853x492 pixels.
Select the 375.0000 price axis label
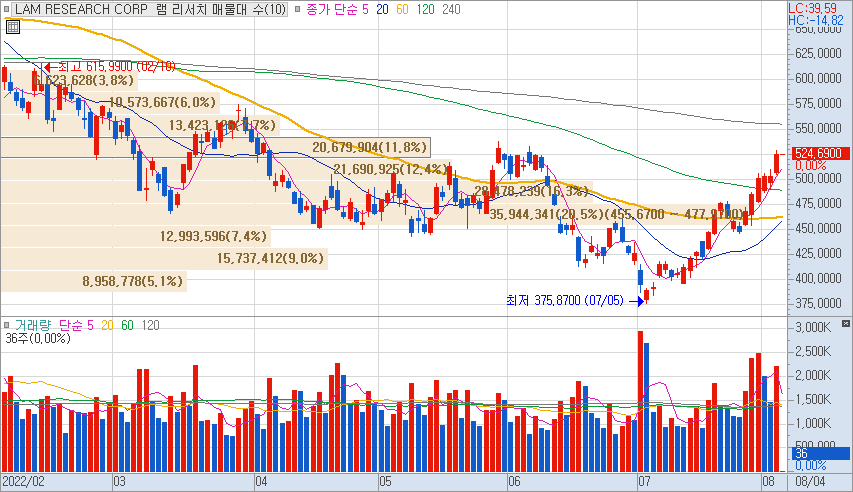point(818,303)
